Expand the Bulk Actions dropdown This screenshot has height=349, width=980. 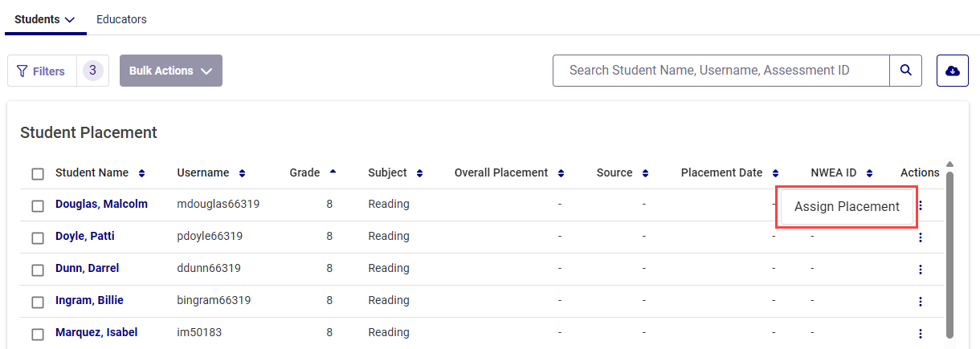coord(171,71)
